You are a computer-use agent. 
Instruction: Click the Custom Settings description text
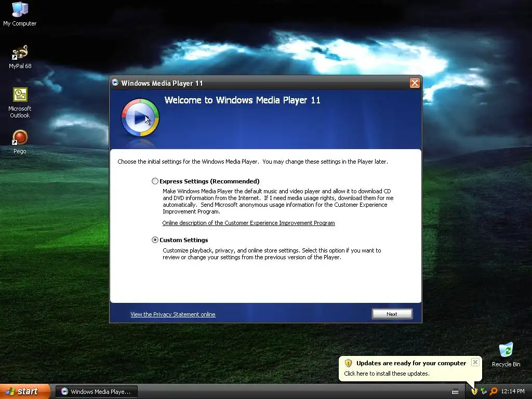tap(272, 254)
